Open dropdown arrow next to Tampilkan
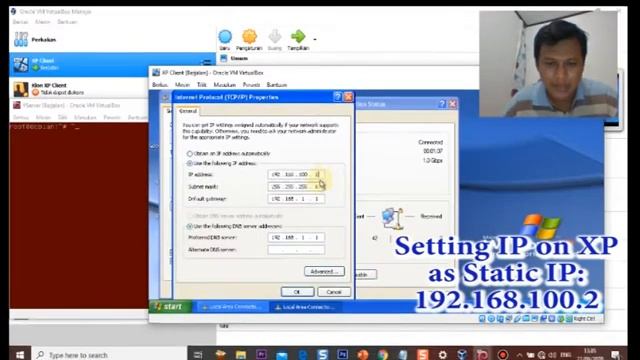This screenshot has height=360, width=640. tap(315, 40)
